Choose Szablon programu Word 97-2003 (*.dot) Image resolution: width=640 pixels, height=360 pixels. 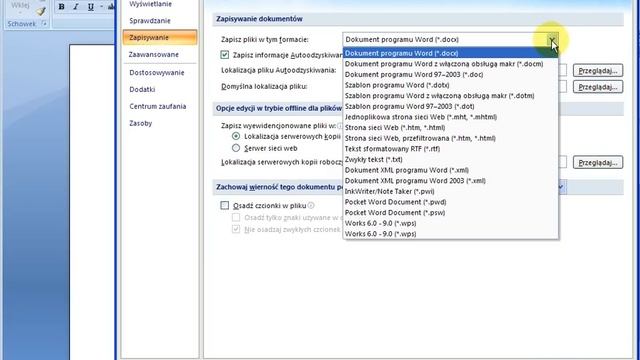pos(451,107)
